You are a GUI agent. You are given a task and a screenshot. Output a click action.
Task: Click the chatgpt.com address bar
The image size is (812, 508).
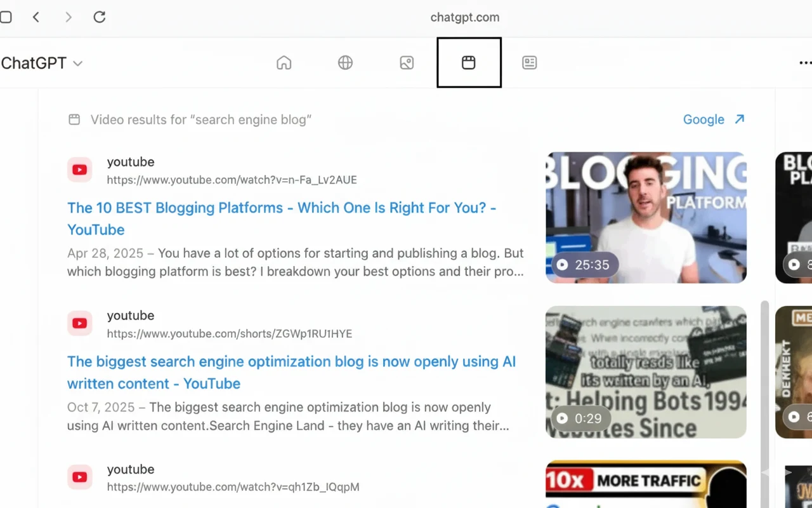[x=464, y=17]
